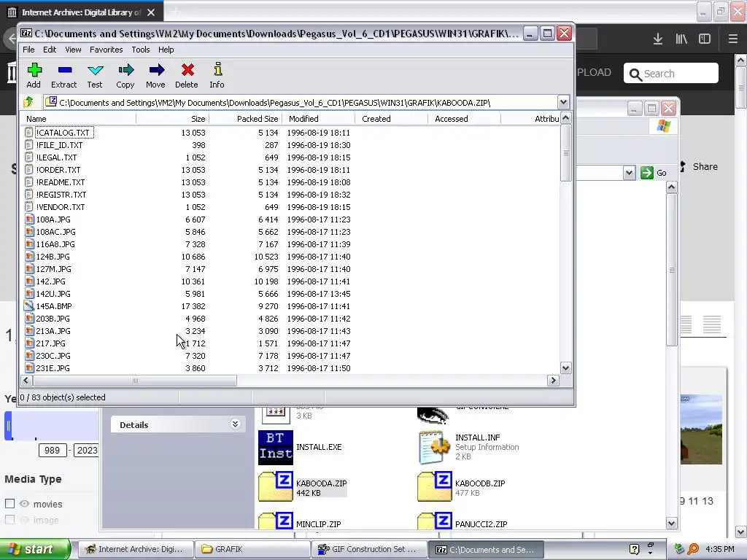The width and height of the screenshot is (747, 560).
Task: Click the Copy toolbar icon
Action: tap(125, 71)
